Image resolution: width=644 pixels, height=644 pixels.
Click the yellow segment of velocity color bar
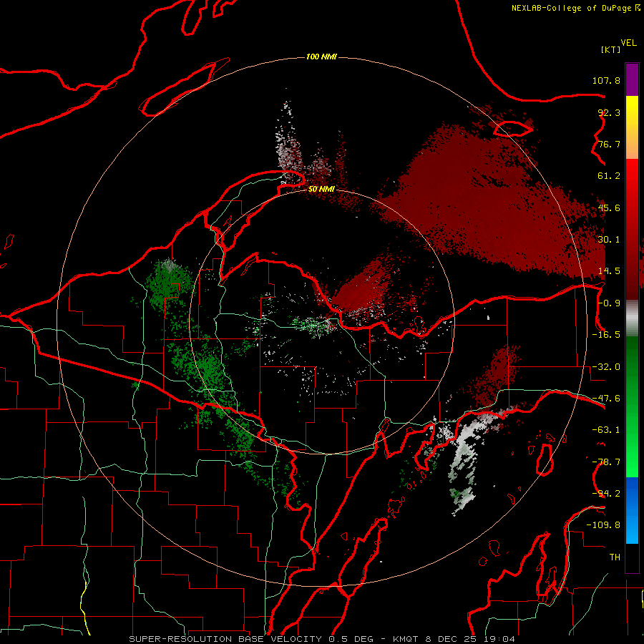click(x=632, y=112)
